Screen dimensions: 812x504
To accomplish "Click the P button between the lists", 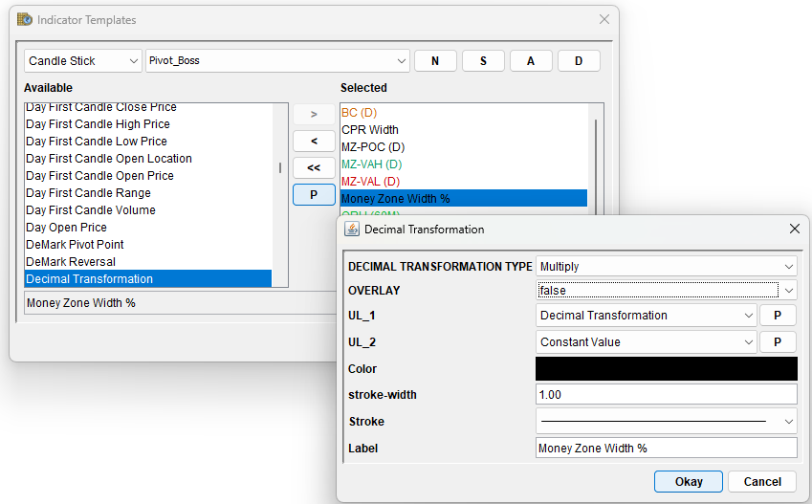I will tap(314, 194).
